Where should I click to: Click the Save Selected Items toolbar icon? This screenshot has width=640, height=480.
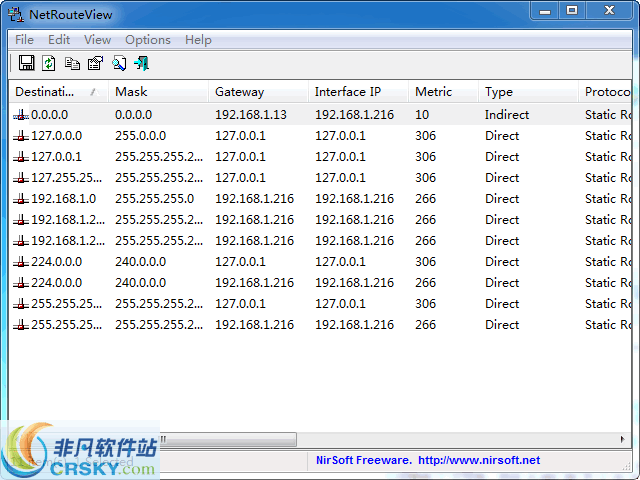coord(27,63)
